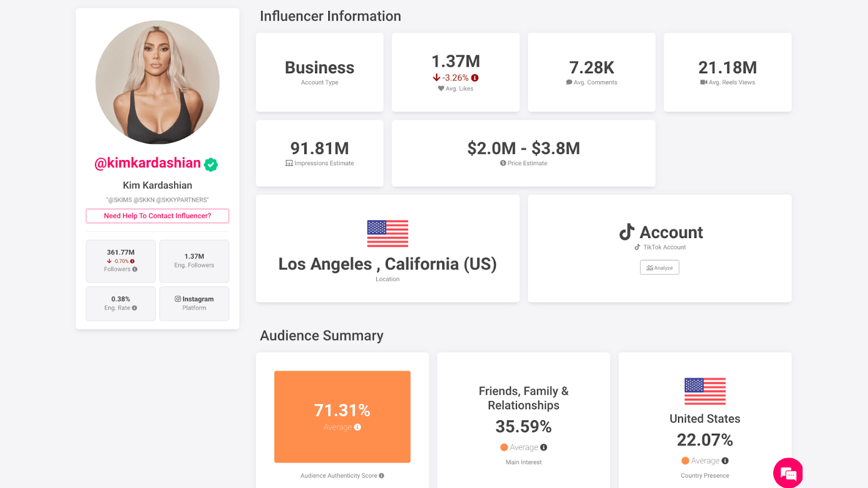The width and height of the screenshot is (868, 488).
Task: Click info icon next to Eng. Rate
Action: tap(135, 308)
